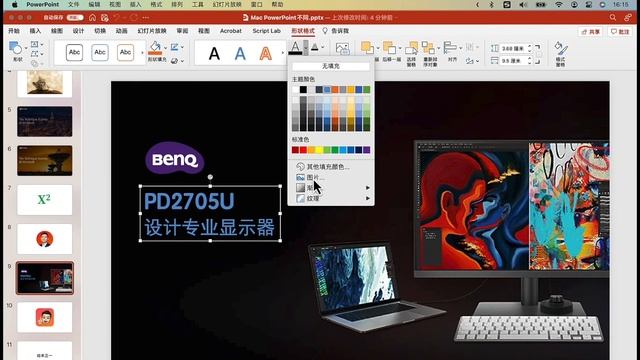Click the alt text picture icon
640x360 pixels.
tap(342, 49)
